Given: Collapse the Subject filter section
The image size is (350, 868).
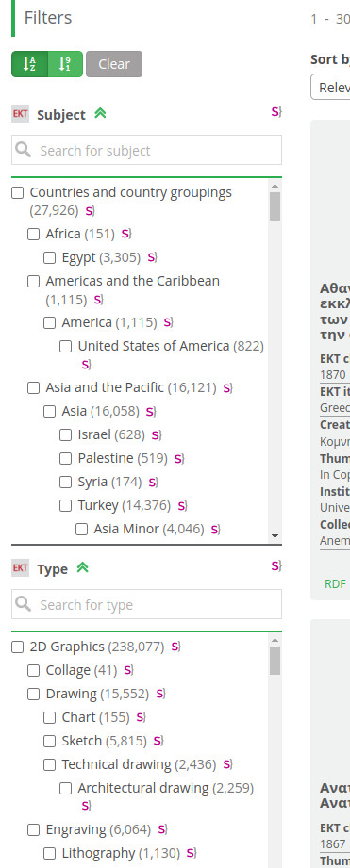Looking at the screenshot, I should 100,113.
